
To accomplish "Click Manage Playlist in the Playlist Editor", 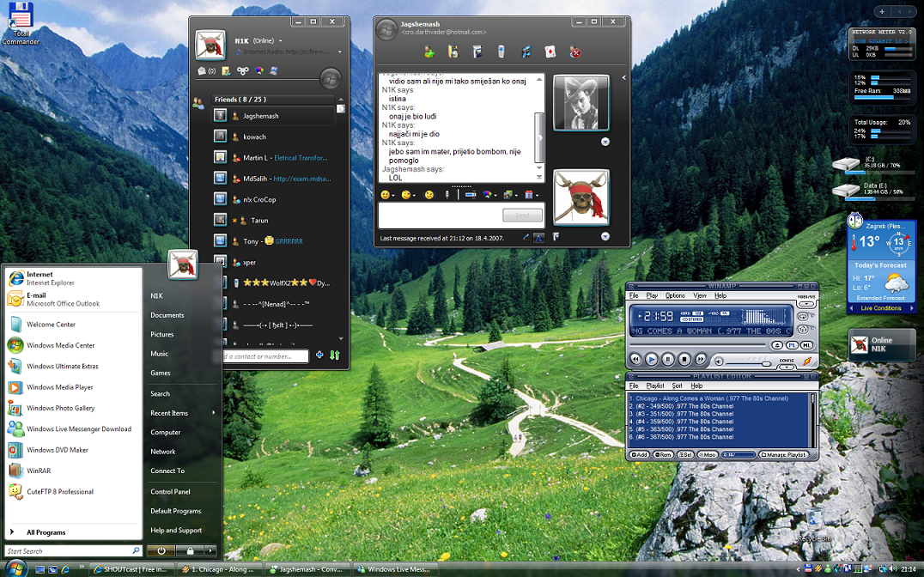I will (x=784, y=454).
